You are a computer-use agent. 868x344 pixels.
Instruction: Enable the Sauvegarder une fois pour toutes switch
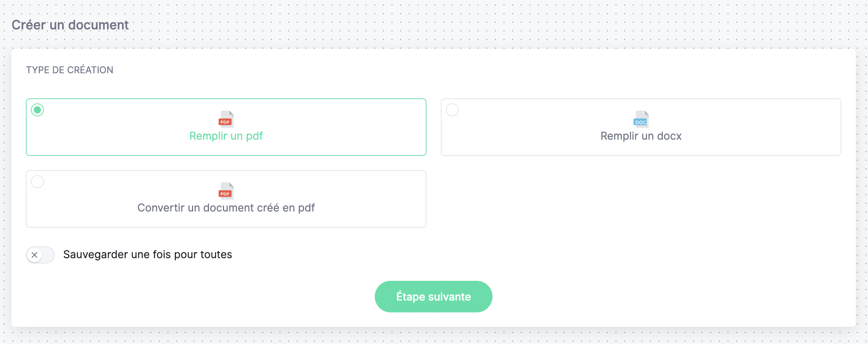point(40,255)
